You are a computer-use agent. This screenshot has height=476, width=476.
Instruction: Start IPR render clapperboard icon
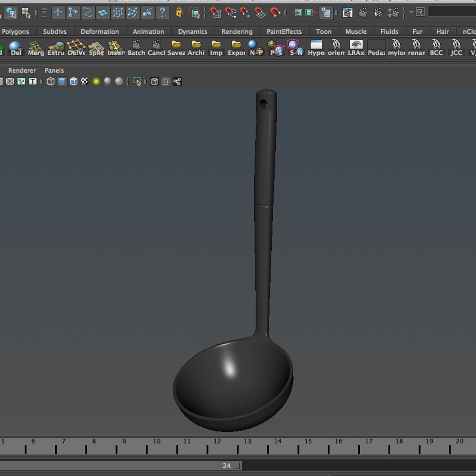[x=378, y=13]
